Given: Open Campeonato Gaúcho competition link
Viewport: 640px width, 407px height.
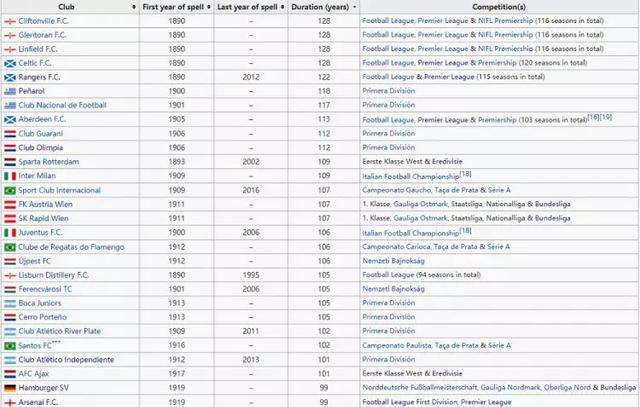Looking at the screenshot, I should click(397, 190).
